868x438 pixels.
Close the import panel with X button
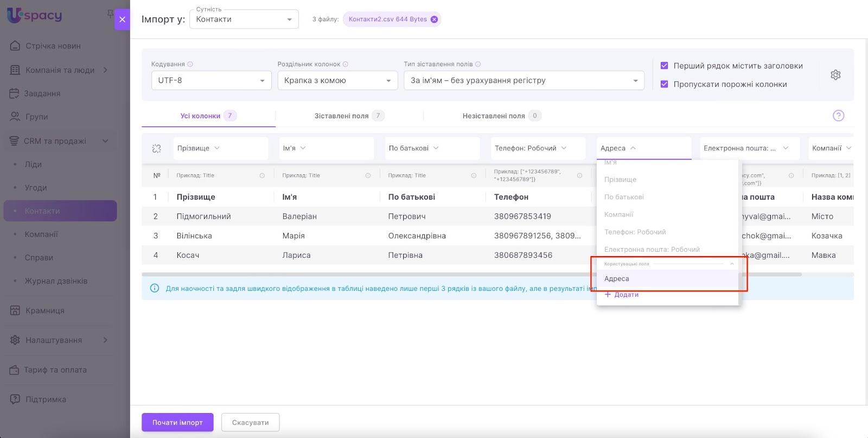(122, 20)
